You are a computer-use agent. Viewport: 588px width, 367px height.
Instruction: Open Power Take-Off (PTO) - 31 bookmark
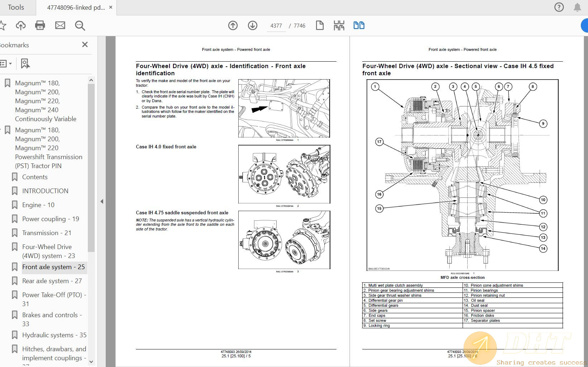click(54, 299)
